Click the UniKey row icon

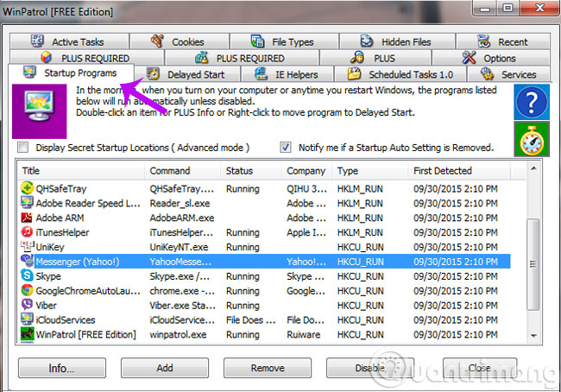[28, 247]
